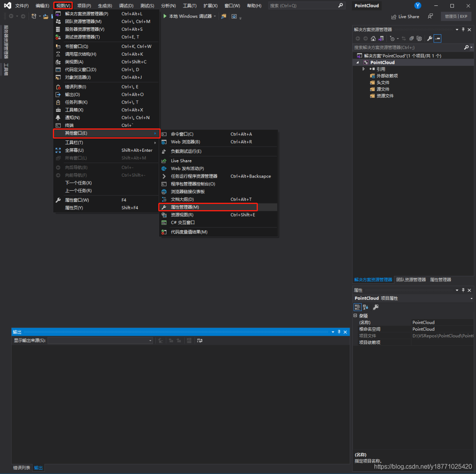This screenshot has height=474, width=476.
Task: Click the Collapse All icon in Solution Explorer
Action: [x=411, y=38]
